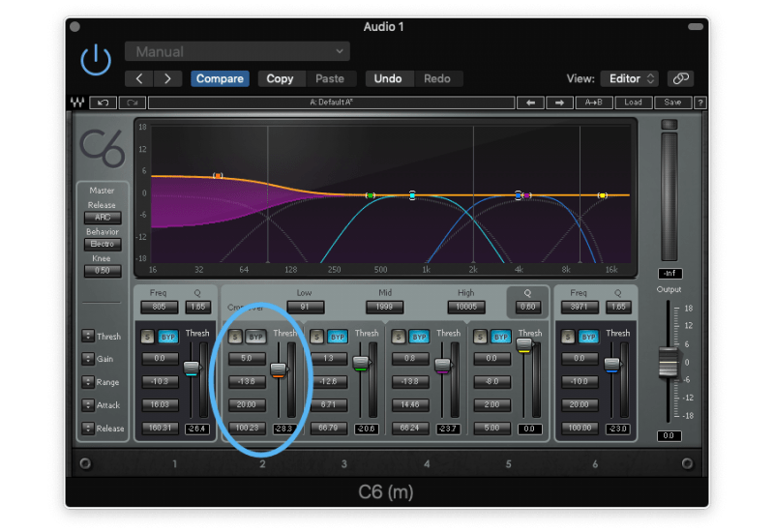Image resolution: width=774 pixels, height=532 pixels.
Task: Open the A: Default preset name bar
Action: (331, 103)
